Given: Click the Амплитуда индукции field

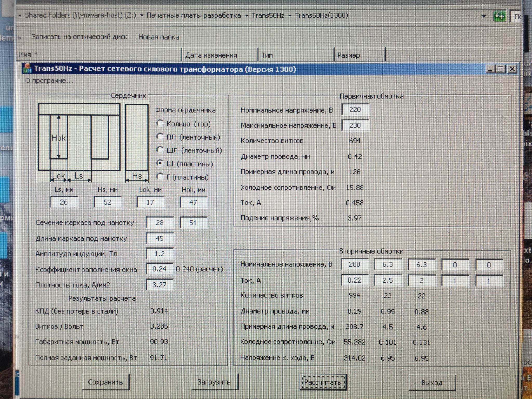Looking at the screenshot, I should pyautogui.click(x=160, y=254).
